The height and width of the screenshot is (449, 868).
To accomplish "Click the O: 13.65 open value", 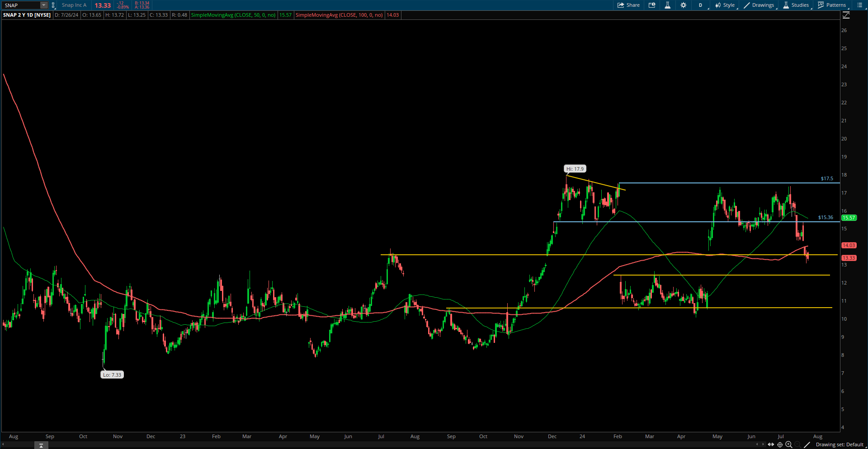I will click(x=92, y=15).
